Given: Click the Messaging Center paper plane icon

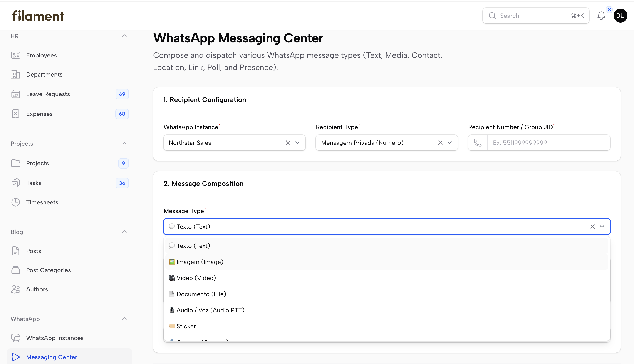Looking at the screenshot, I should click(x=15, y=357).
